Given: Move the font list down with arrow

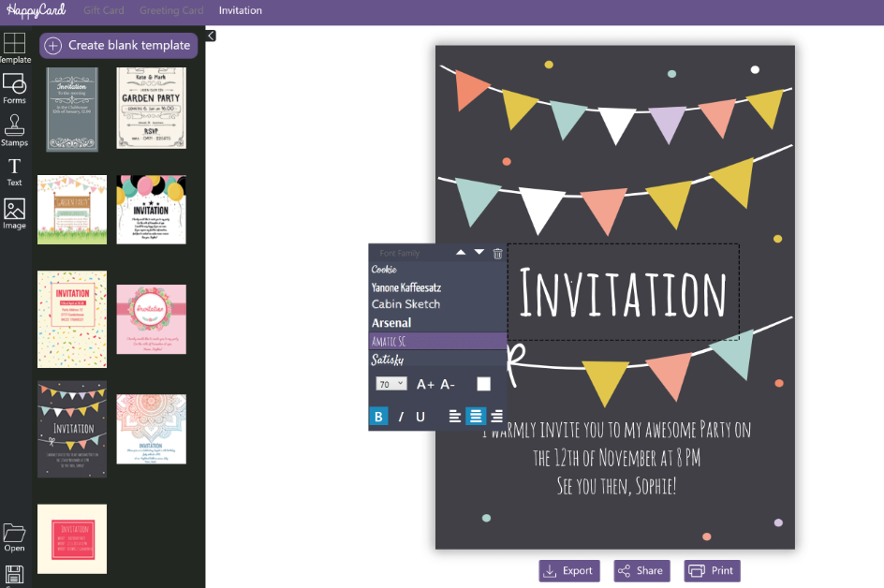Looking at the screenshot, I should tap(479, 252).
